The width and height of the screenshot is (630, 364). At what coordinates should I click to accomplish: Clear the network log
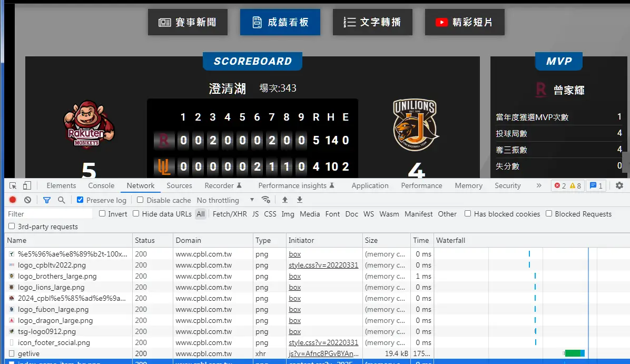point(27,200)
